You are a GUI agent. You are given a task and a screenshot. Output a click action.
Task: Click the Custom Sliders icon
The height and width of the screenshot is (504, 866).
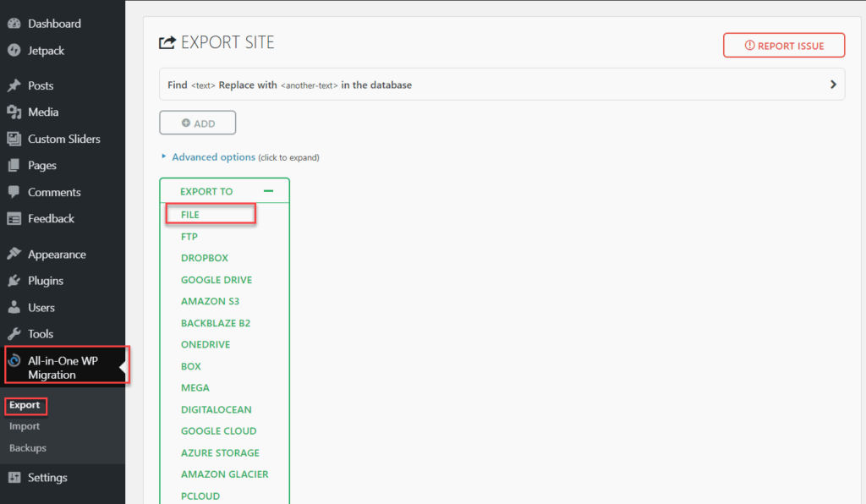coord(14,139)
